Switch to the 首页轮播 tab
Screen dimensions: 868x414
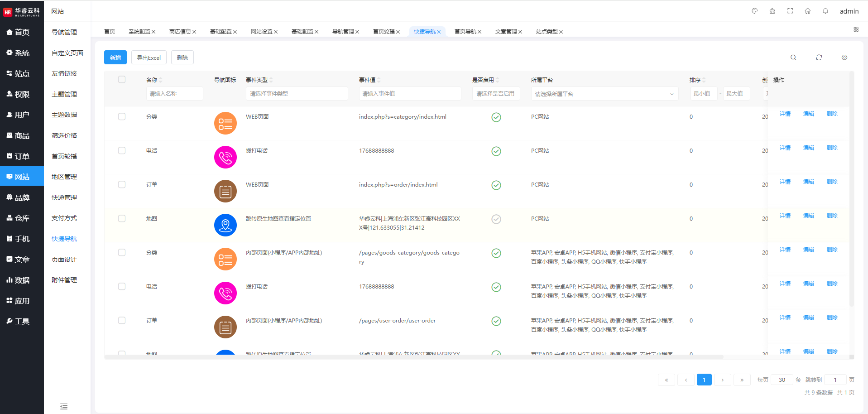[x=384, y=32]
